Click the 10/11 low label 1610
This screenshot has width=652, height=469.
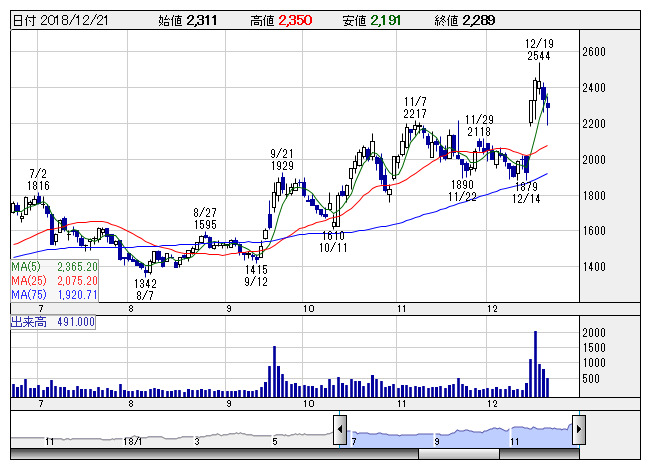[x=333, y=234]
